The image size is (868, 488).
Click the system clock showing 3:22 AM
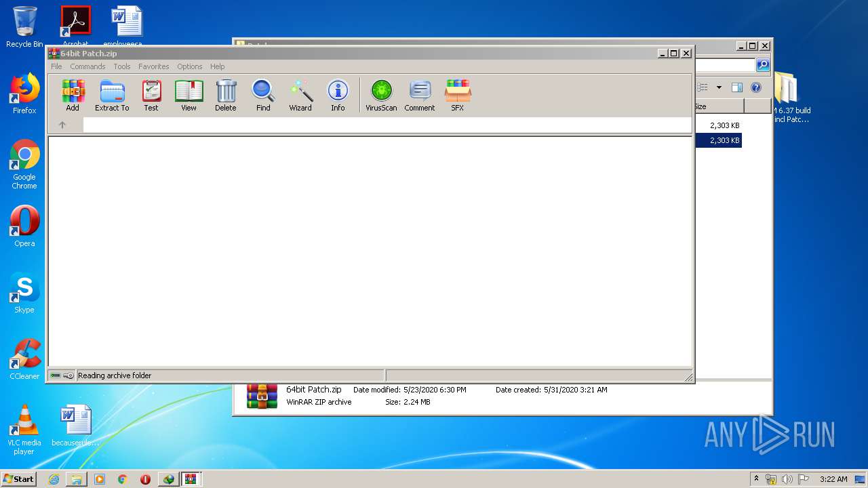coord(833,479)
